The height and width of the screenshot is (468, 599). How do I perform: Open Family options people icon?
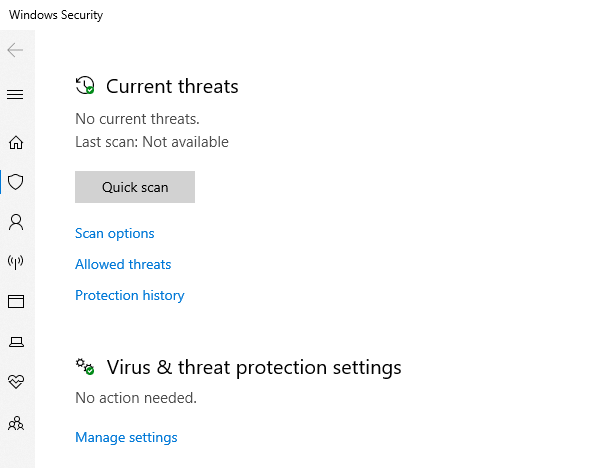16,423
